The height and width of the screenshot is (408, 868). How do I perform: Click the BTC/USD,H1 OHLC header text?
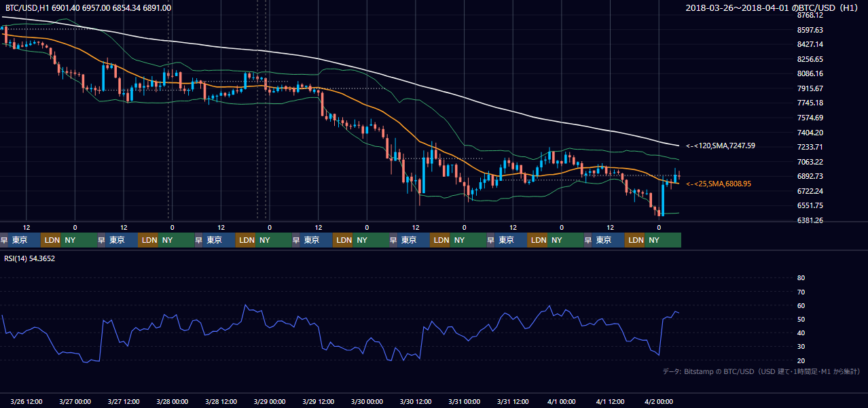coord(87,7)
